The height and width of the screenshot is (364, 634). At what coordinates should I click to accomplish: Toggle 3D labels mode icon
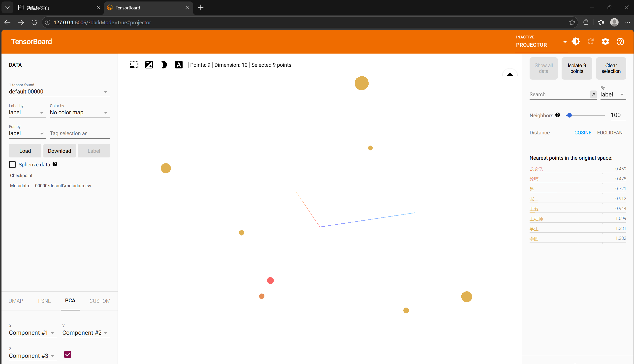pos(179,65)
